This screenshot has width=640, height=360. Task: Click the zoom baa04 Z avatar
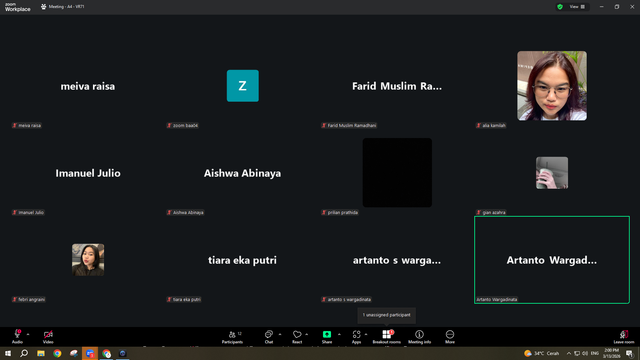242,86
